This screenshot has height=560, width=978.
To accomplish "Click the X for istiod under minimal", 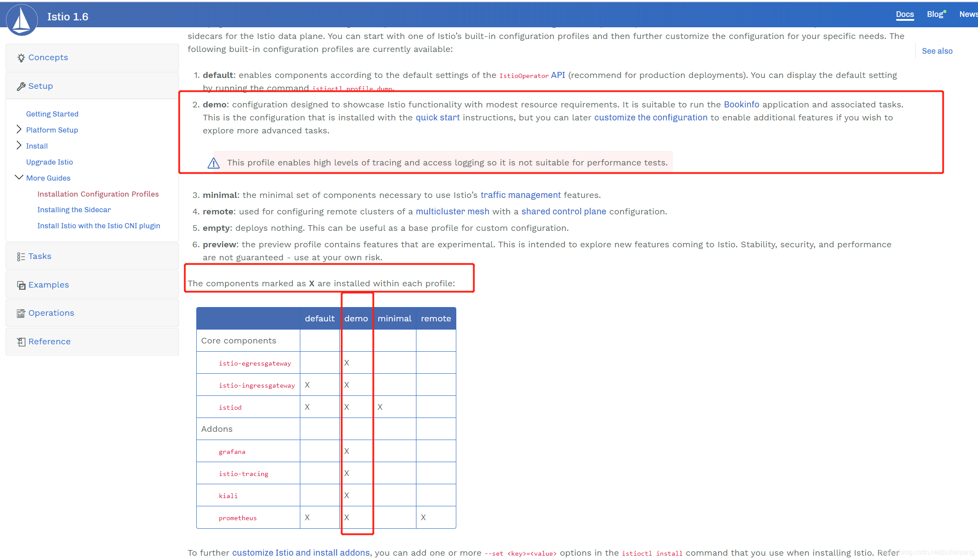I will click(380, 407).
